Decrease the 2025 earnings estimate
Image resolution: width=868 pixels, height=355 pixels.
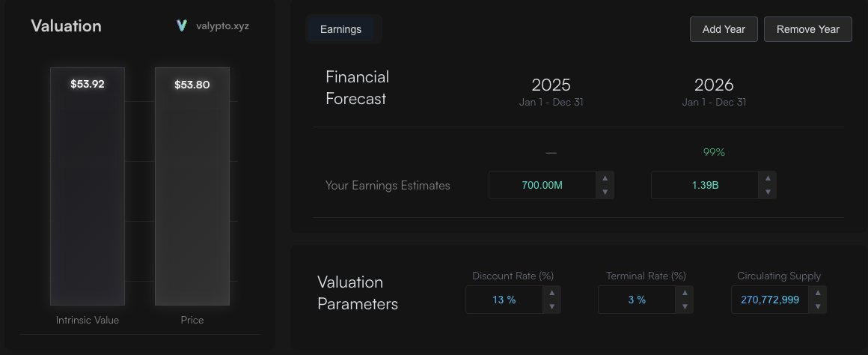click(x=605, y=192)
